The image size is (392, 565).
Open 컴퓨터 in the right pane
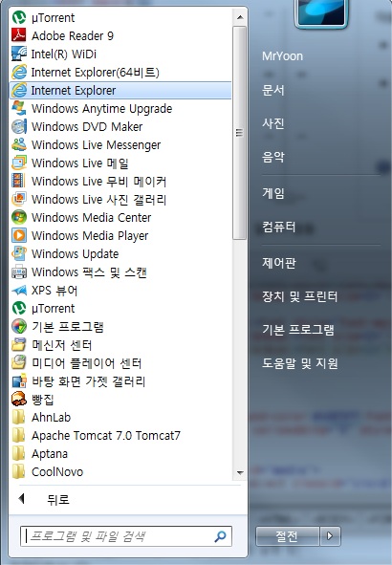click(x=279, y=227)
